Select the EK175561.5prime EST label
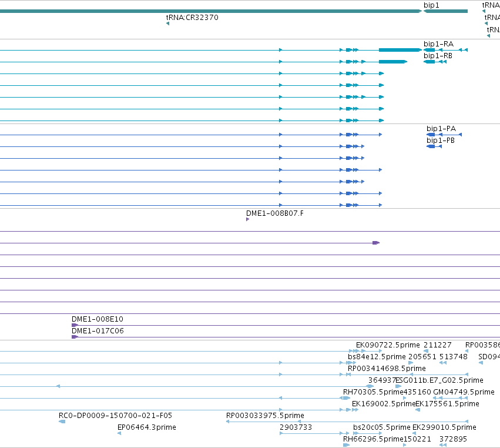 (447, 404)
